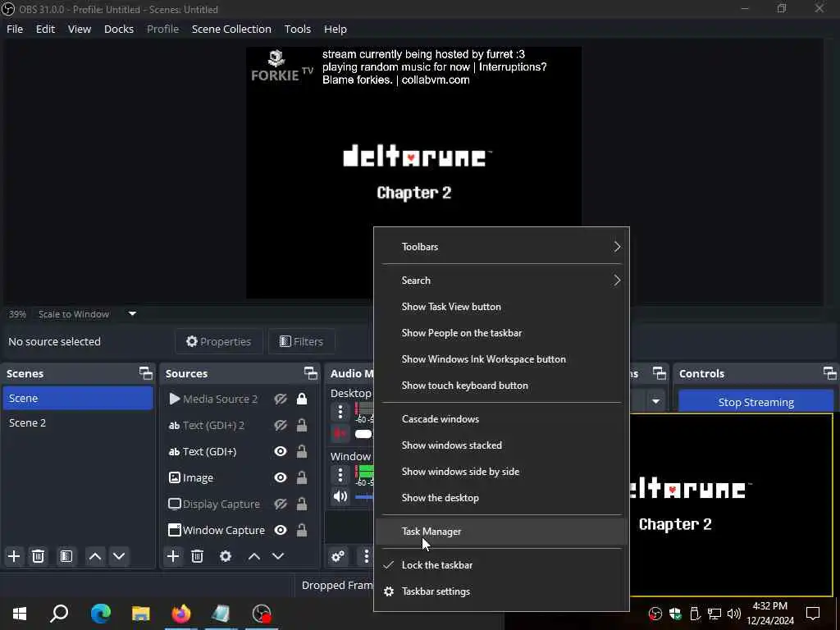Adjust Window audio volume slider
840x630 pixels.
point(364,497)
